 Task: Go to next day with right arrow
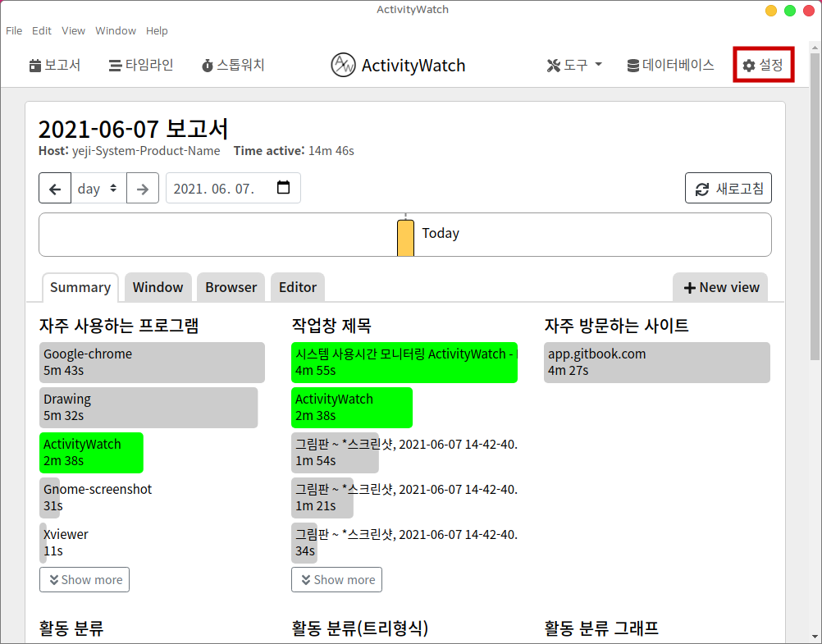(143, 189)
